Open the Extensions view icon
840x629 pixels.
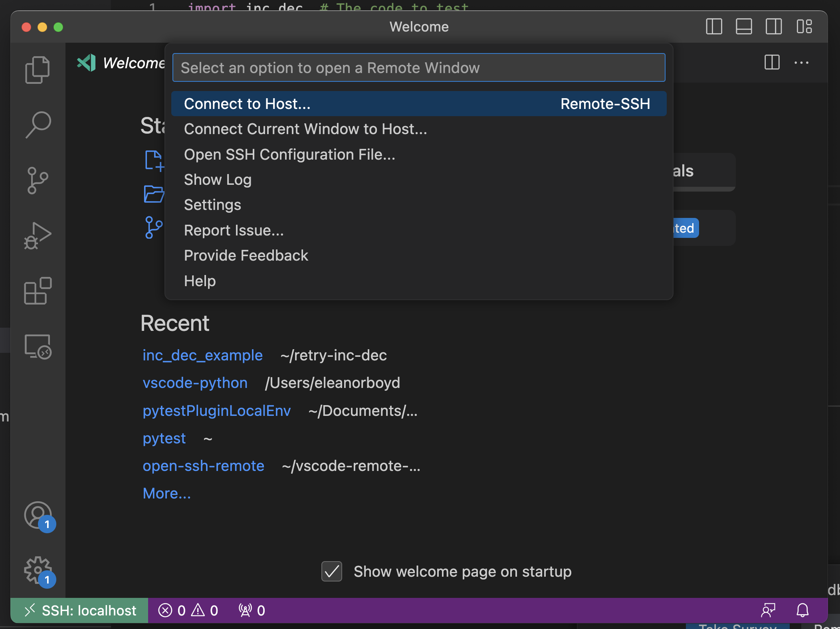pyautogui.click(x=38, y=291)
